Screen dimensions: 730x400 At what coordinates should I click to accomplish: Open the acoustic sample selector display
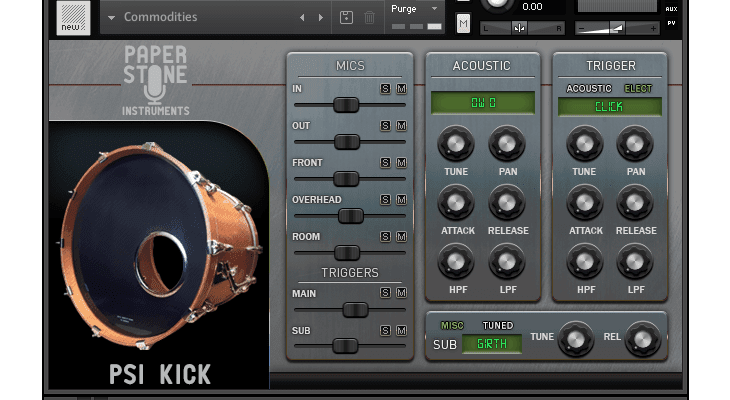[x=483, y=103]
